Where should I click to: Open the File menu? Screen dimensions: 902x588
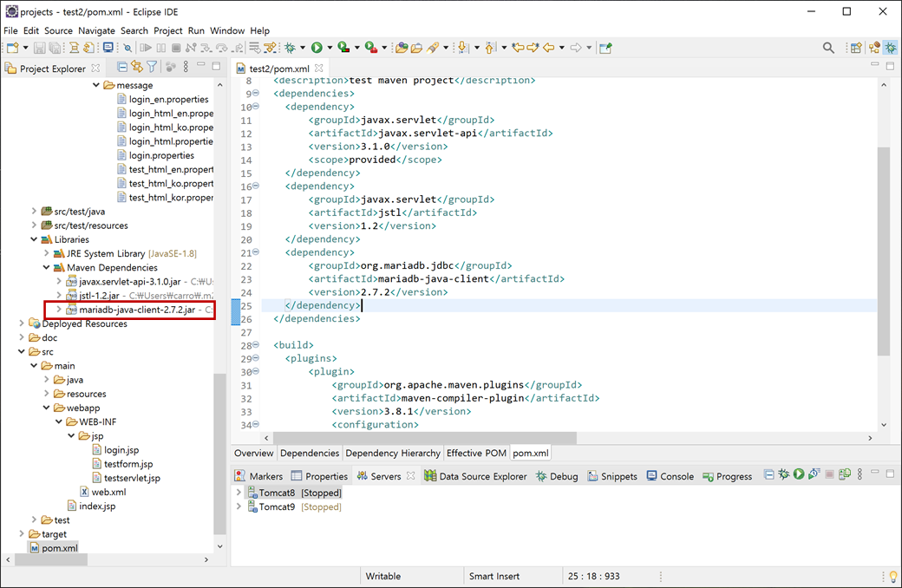pyautogui.click(x=10, y=30)
